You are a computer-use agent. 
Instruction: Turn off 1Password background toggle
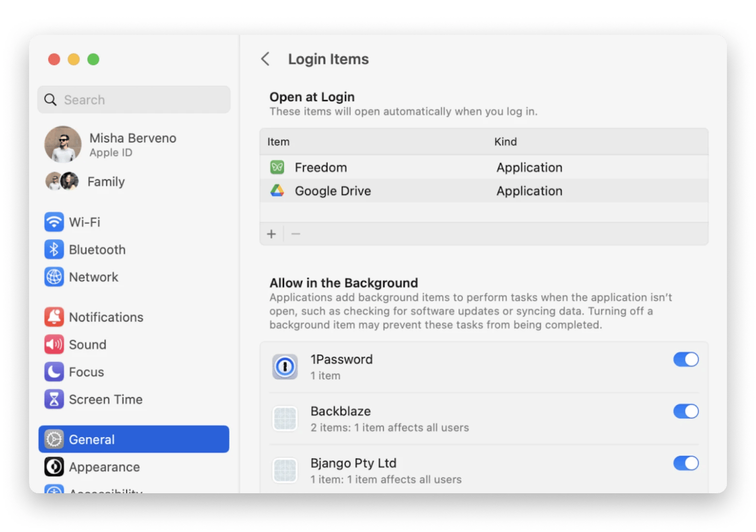coord(686,360)
